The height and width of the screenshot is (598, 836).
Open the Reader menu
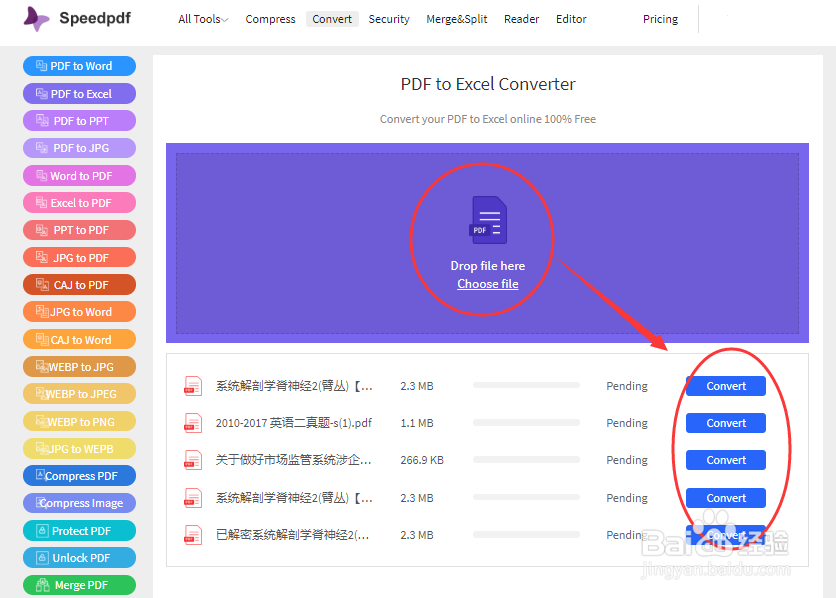[521, 19]
